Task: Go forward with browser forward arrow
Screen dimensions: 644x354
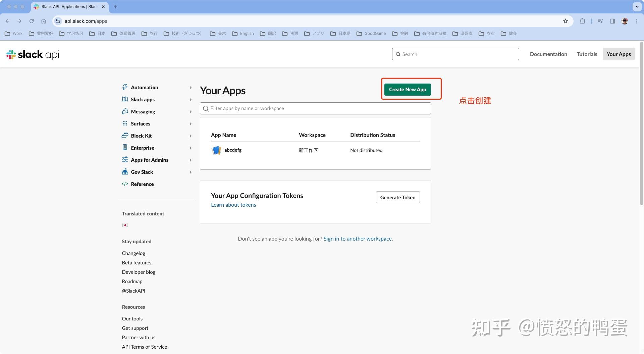Action: tap(19, 21)
